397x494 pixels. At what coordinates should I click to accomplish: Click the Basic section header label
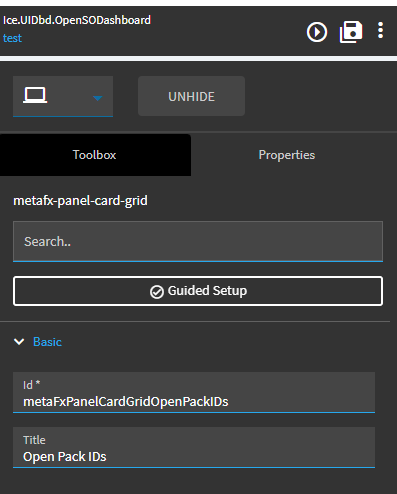click(x=47, y=342)
